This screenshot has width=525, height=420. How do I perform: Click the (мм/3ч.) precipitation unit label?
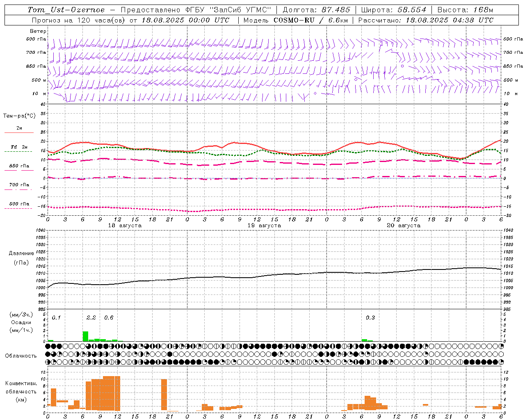tap(21, 315)
